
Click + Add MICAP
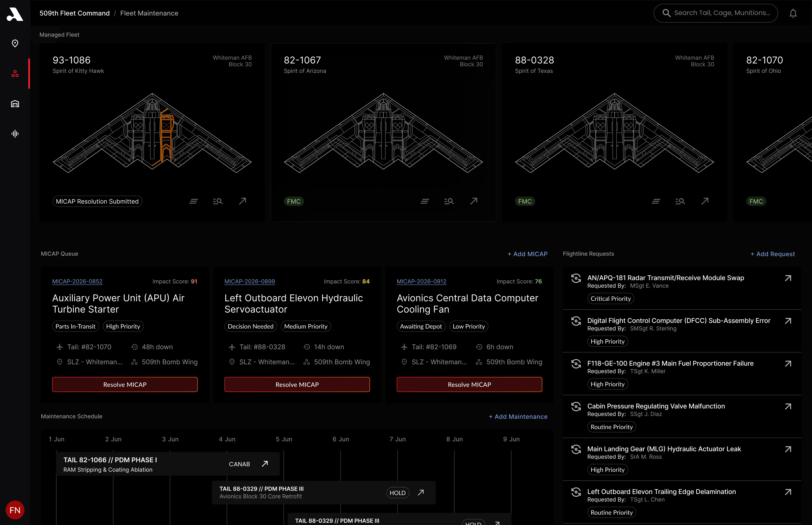tap(527, 254)
